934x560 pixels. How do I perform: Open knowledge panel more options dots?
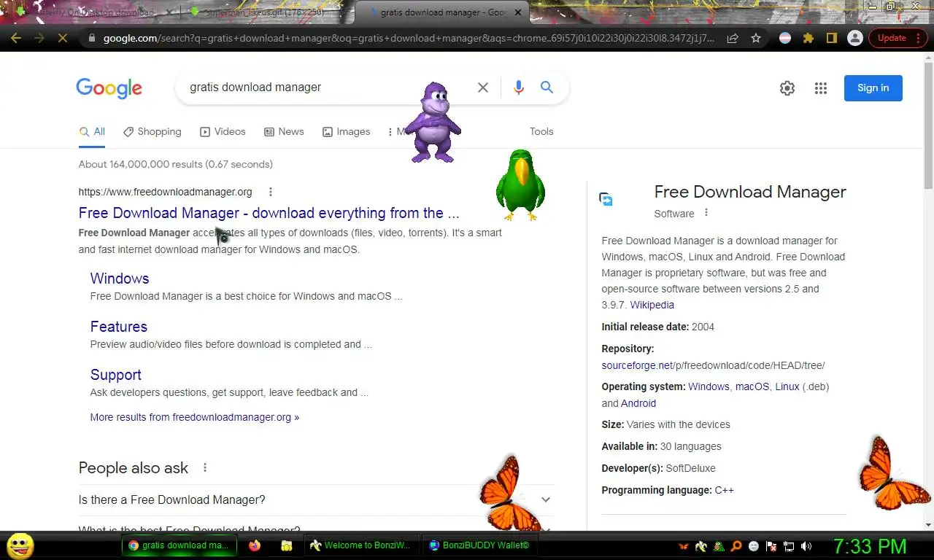706,213
